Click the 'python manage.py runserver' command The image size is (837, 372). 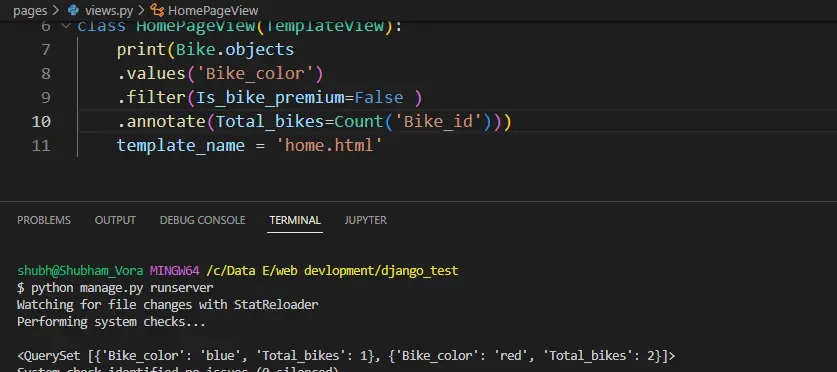[122, 288]
